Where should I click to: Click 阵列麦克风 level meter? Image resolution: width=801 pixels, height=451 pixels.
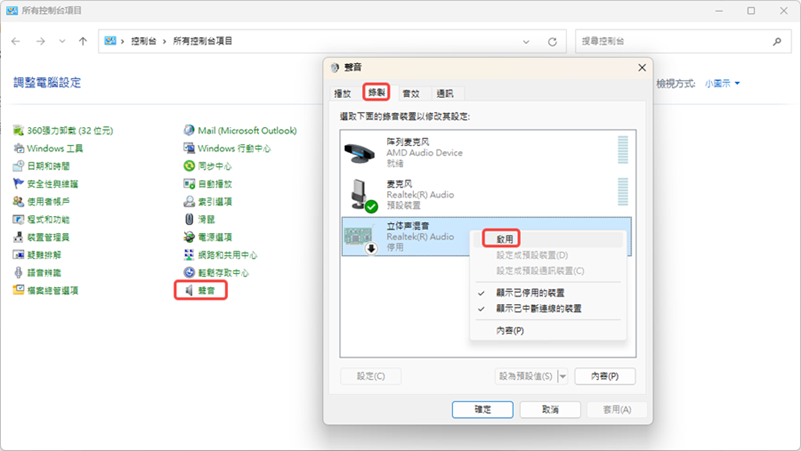(x=623, y=150)
